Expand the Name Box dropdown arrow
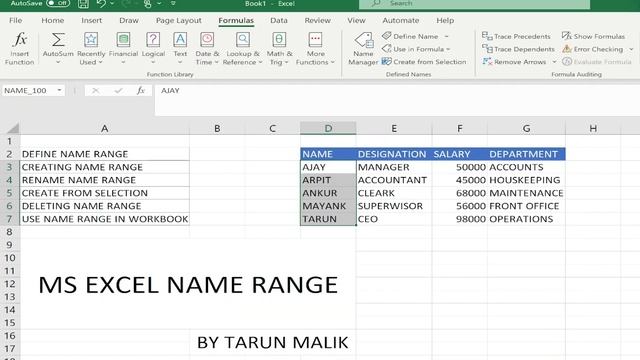 pyautogui.click(x=59, y=90)
